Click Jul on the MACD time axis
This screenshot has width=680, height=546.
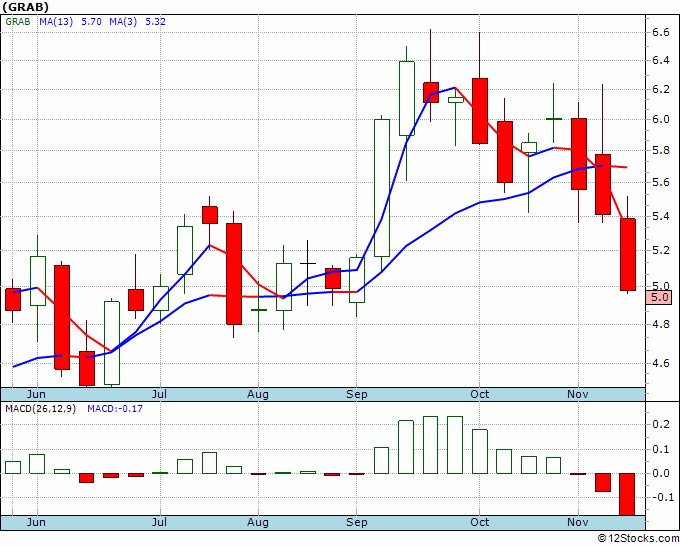160,522
